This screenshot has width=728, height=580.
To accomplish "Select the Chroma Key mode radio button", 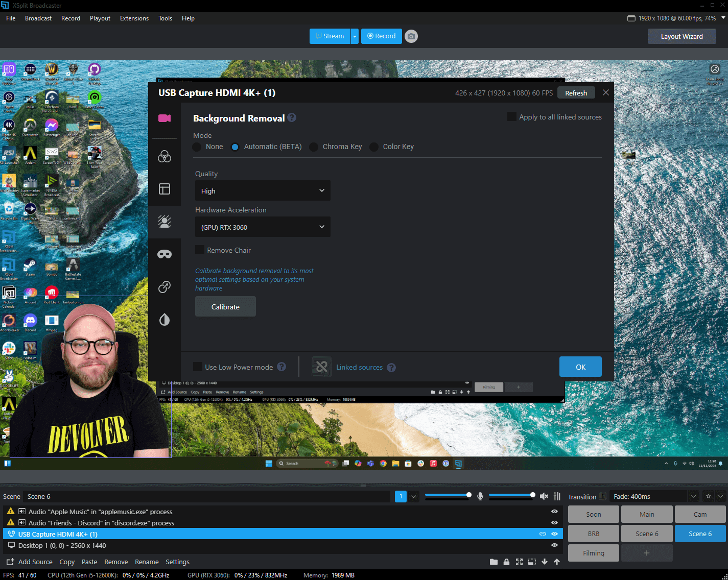I will point(314,147).
